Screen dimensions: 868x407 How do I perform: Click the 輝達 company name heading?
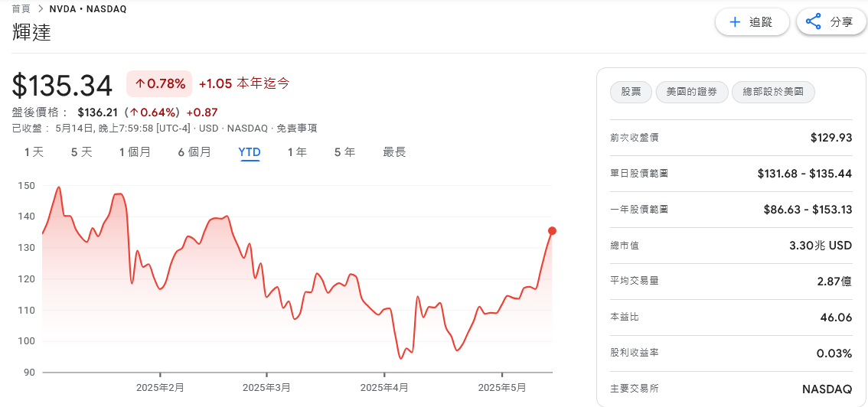pos(31,33)
